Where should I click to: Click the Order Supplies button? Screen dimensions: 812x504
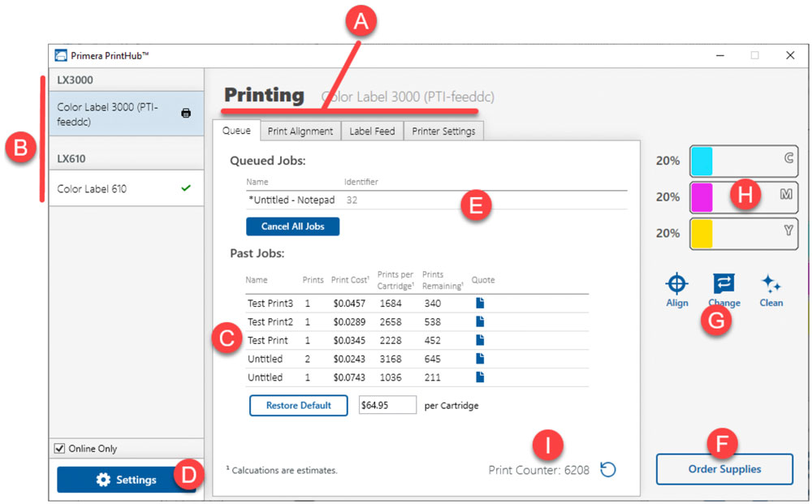[x=724, y=469]
